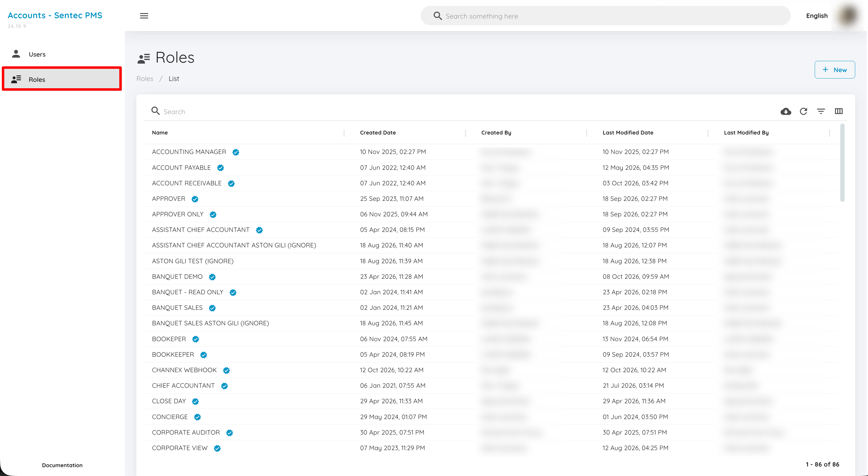The width and height of the screenshot is (868, 476).
Task: Open the filter list icon
Action: click(x=821, y=111)
